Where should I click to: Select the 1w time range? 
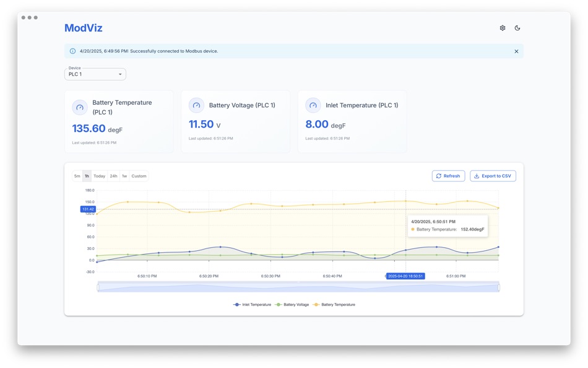[x=124, y=176]
